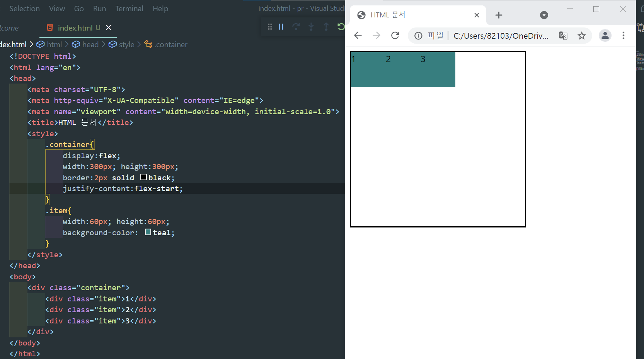Open the teal color swatch picker

coord(148,232)
